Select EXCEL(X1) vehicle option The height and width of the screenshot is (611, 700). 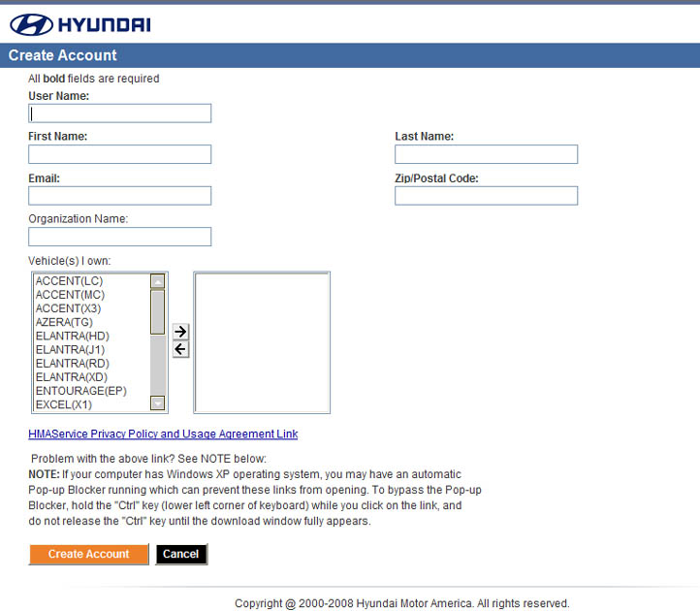[x=66, y=403]
